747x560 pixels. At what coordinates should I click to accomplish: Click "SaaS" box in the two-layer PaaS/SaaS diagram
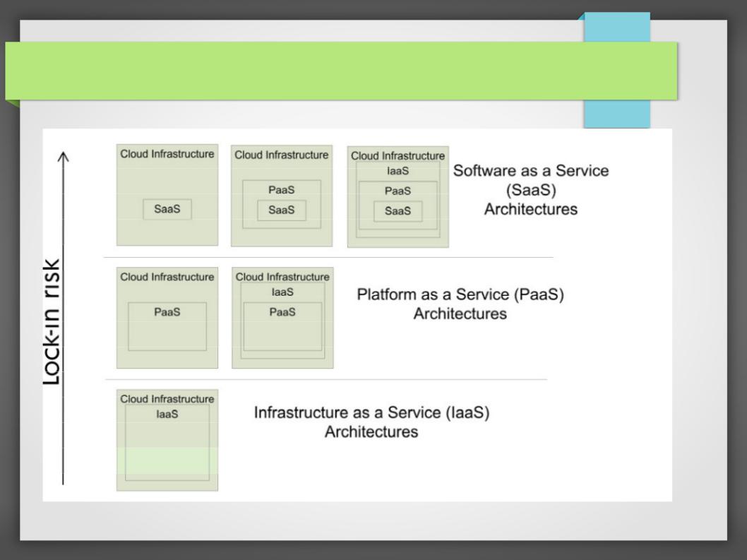pos(282,210)
